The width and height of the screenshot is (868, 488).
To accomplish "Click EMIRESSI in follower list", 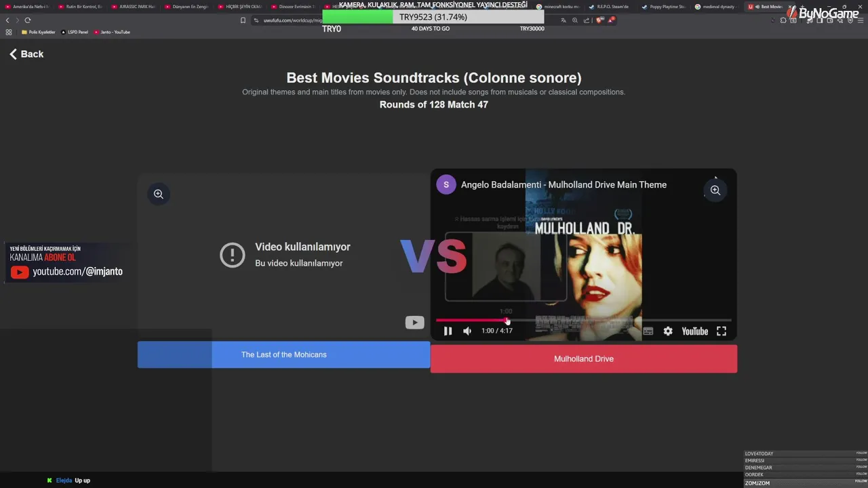I will click(x=755, y=461).
